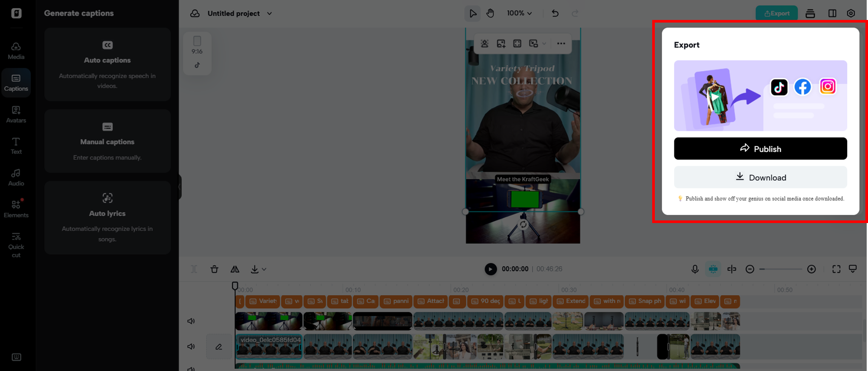Click Download in Export dialog

760,177
